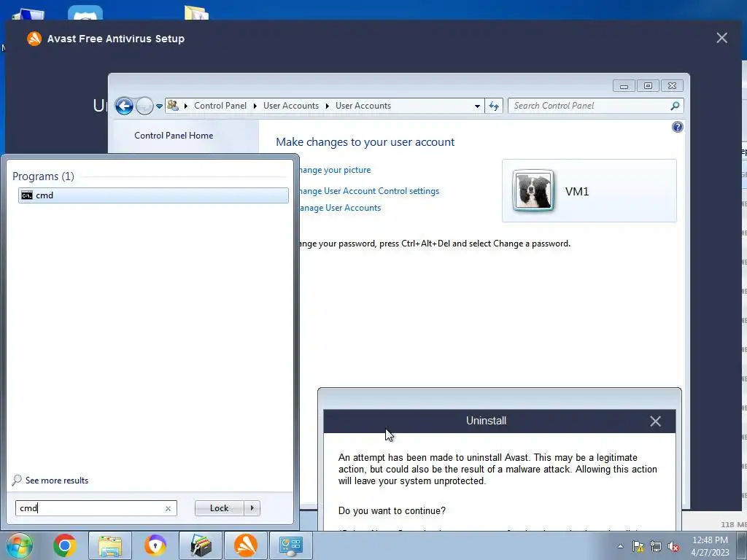747x560 pixels.
Task: Refresh the Control Panel address bar
Action: point(494,106)
